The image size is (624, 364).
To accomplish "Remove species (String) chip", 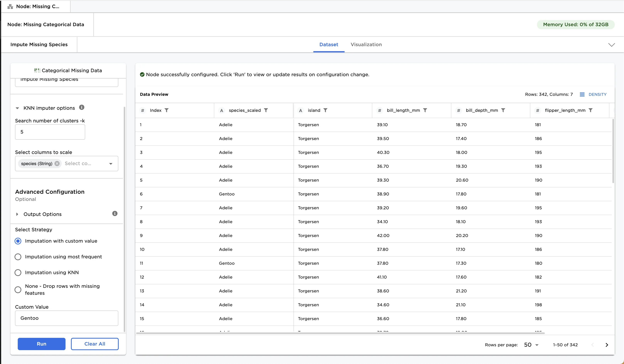I will (x=57, y=164).
